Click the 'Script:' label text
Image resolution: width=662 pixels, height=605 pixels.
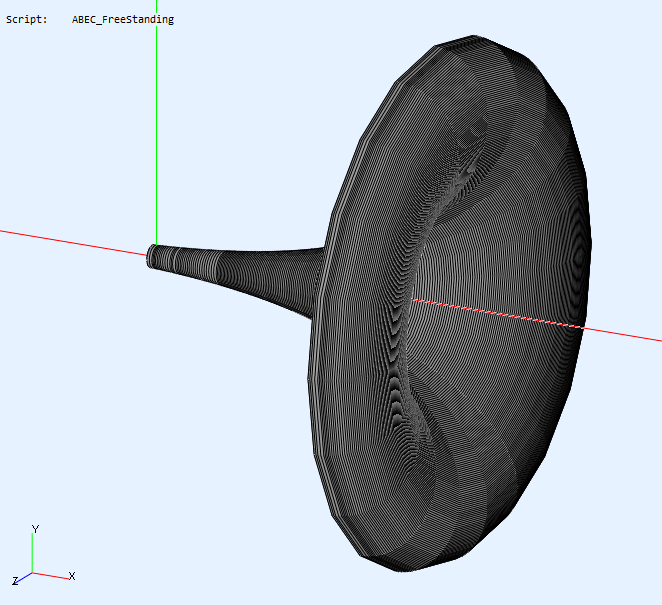click(x=27, y=19)
